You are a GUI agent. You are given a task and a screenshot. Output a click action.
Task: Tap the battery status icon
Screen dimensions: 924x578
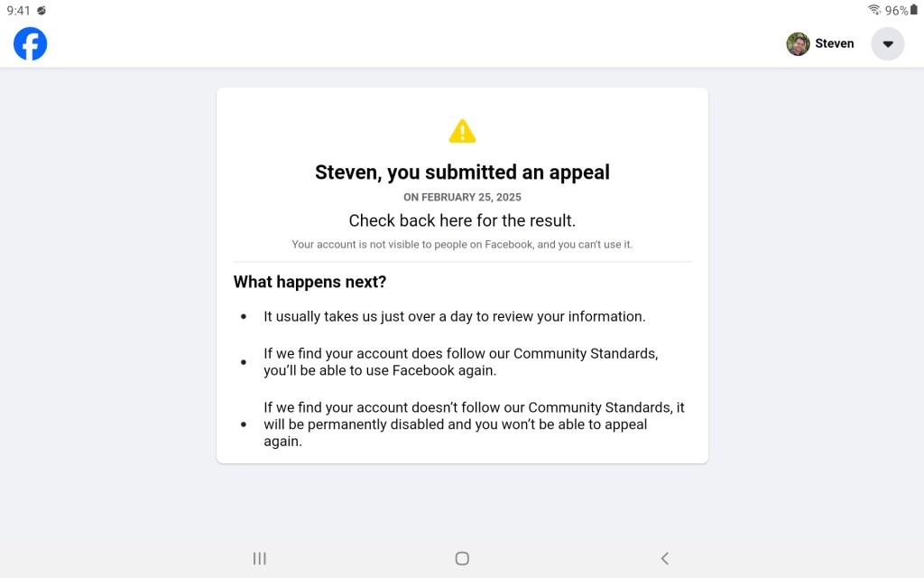click(x=913, y=10)
